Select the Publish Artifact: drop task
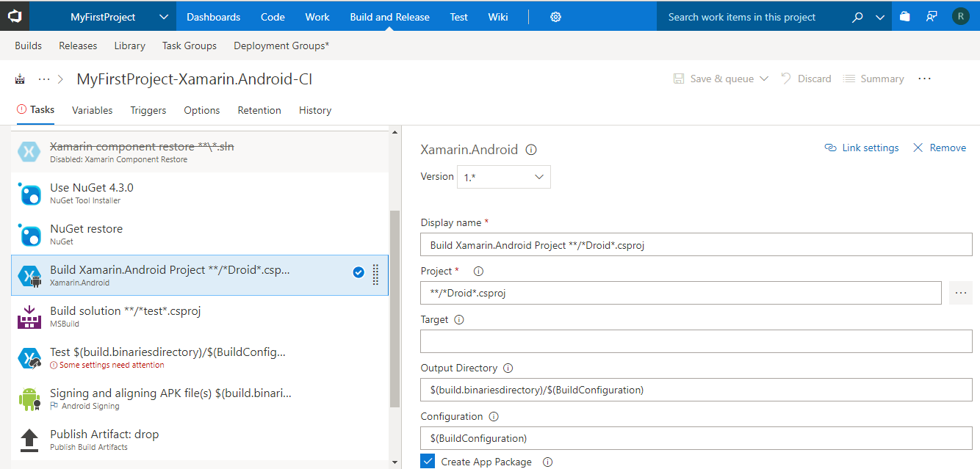 point(200,440)
